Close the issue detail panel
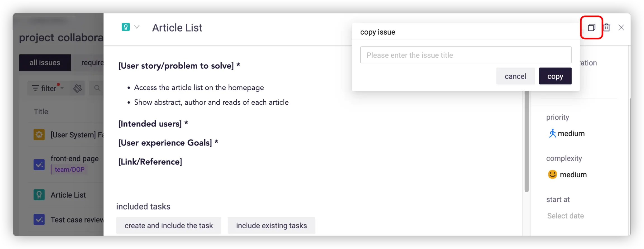 (621, 27)
